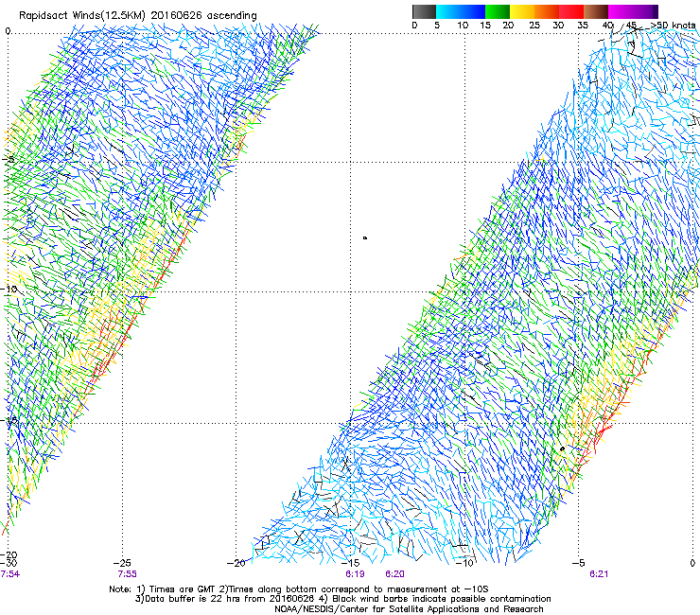The width and height of the screenshot is (700, 615).
Task: Click the '-10' longitude label on bottom axis
Action: coord(464,563)
